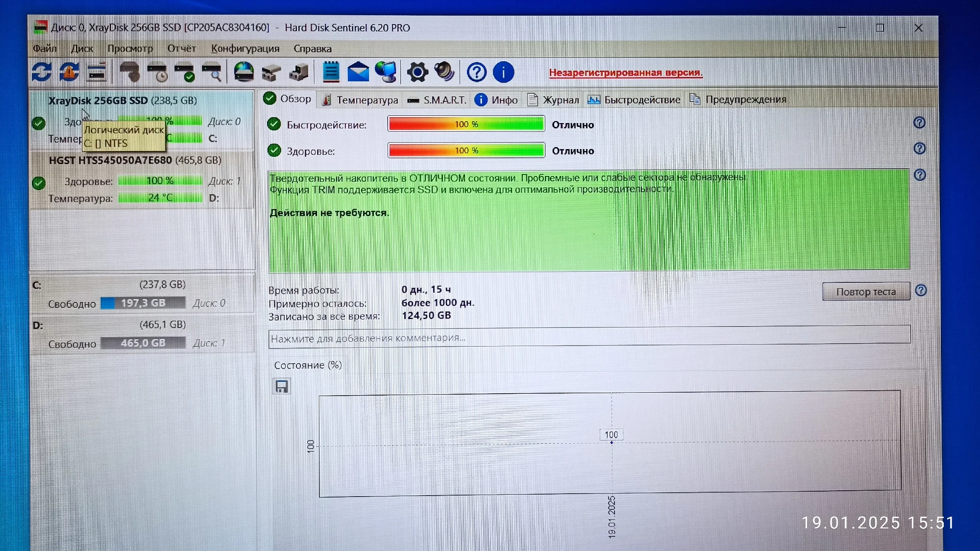Click the green status description text box
980x551 pixels.
click(x=589, y=220)
